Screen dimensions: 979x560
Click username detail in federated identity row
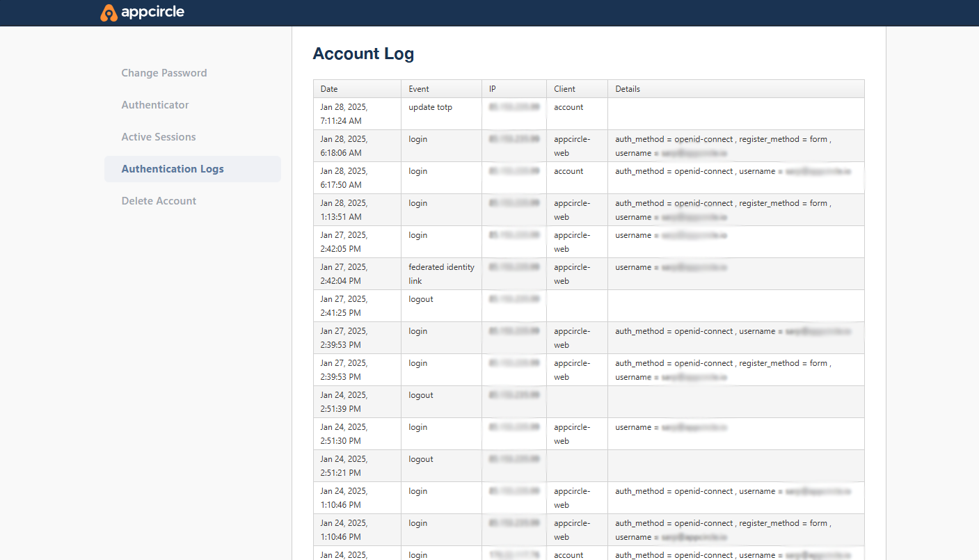tap(671, 267)
